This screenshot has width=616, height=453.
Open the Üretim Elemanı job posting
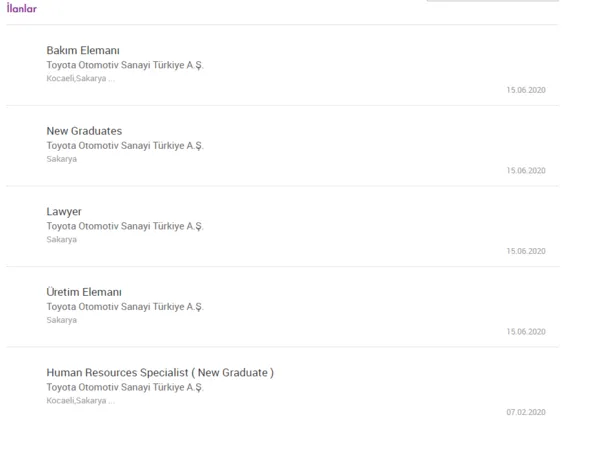coord(84,292)
